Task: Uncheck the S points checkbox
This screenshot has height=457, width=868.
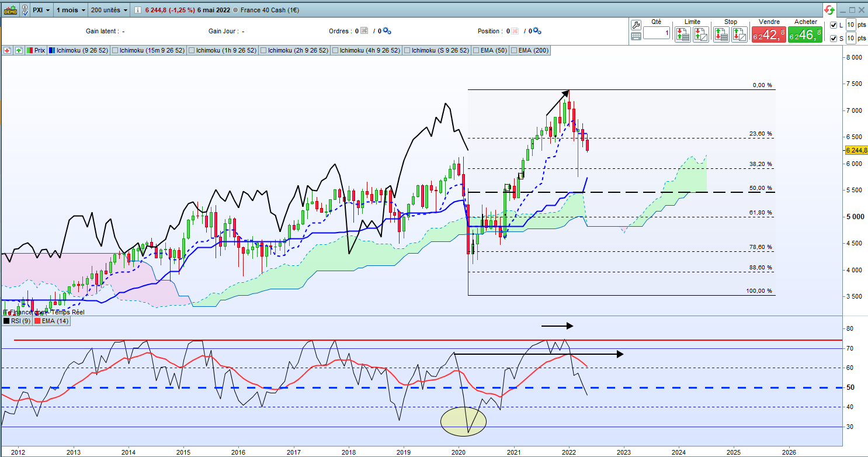Action: [834, 38]
